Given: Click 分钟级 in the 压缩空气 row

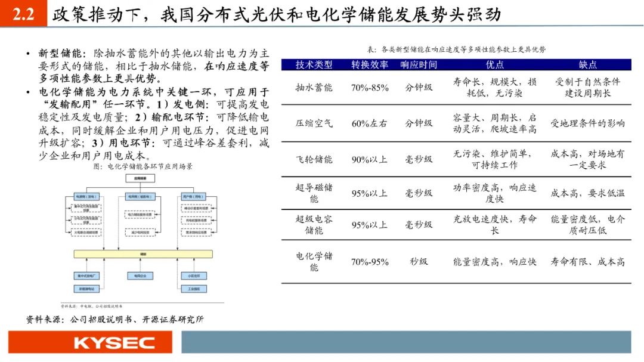Looking at the screenshot, I should tap(419, 123).
